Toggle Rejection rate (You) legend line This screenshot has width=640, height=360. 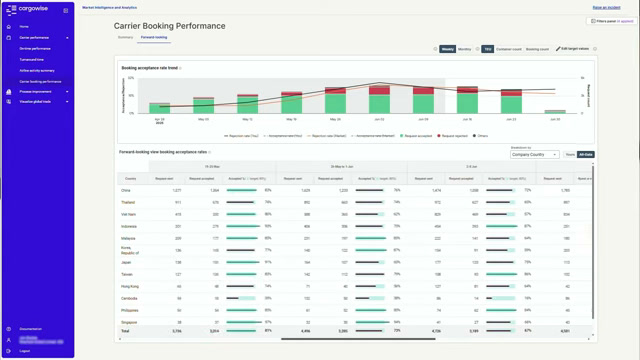point(226,136)
